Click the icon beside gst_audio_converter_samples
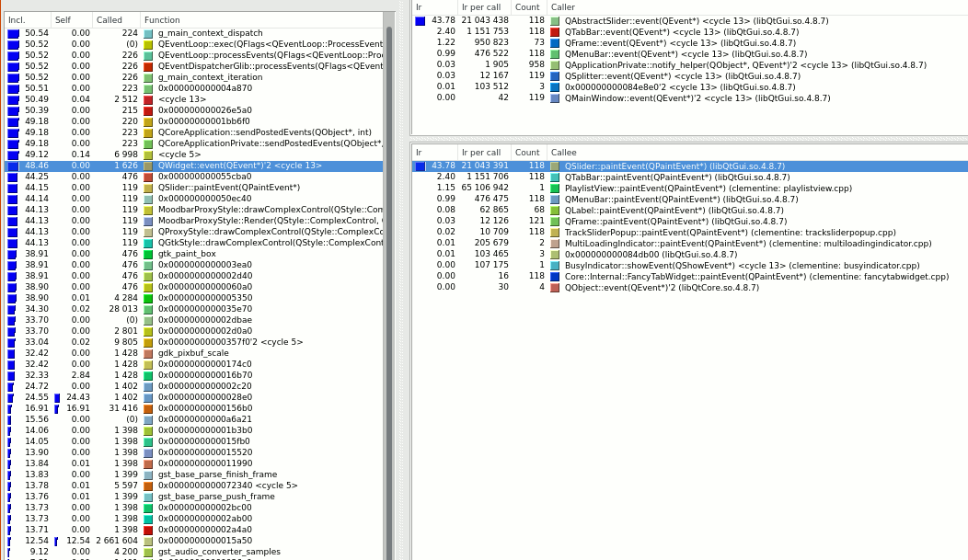 148,552
